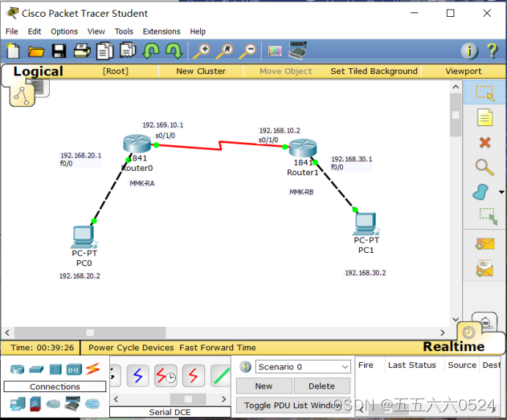Open the Tools menu
The image size is (507, 420).
[x=124, y=32]
